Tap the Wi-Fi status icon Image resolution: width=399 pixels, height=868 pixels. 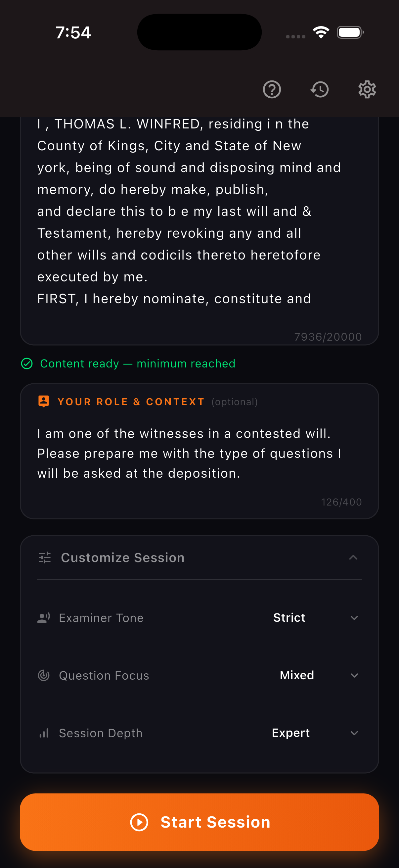point(321,32)
